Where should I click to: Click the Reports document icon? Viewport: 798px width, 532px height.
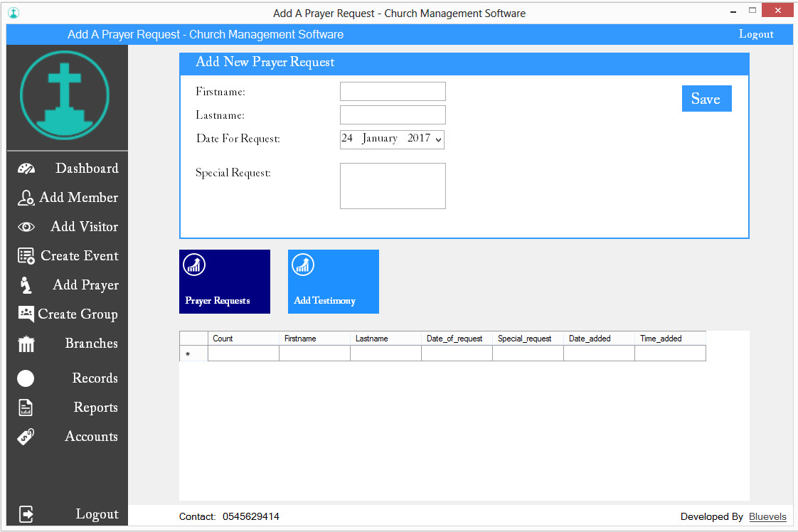tap(26, 408)
